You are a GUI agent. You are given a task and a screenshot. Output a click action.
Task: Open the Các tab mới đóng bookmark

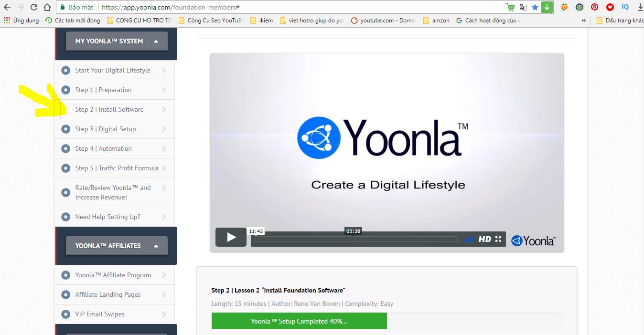point(73,21)
